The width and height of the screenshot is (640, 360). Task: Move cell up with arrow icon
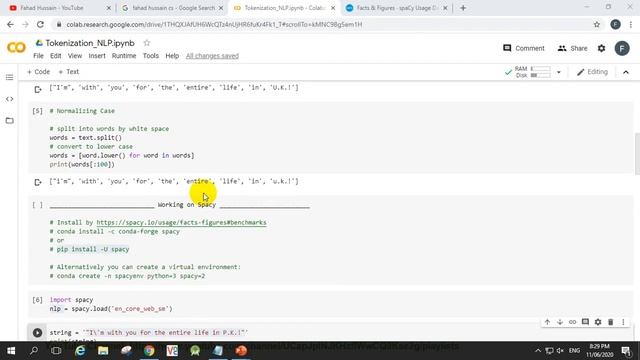[x=547, y=322]
